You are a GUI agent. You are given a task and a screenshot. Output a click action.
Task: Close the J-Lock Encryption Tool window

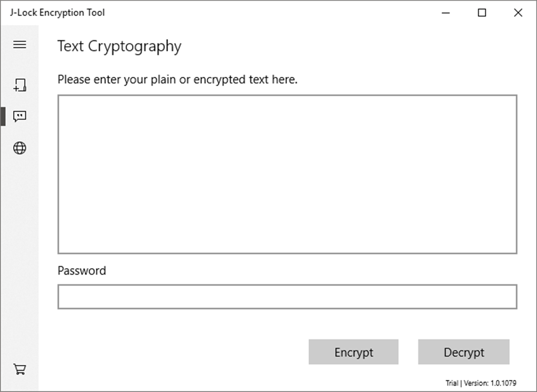pos(518,13)
